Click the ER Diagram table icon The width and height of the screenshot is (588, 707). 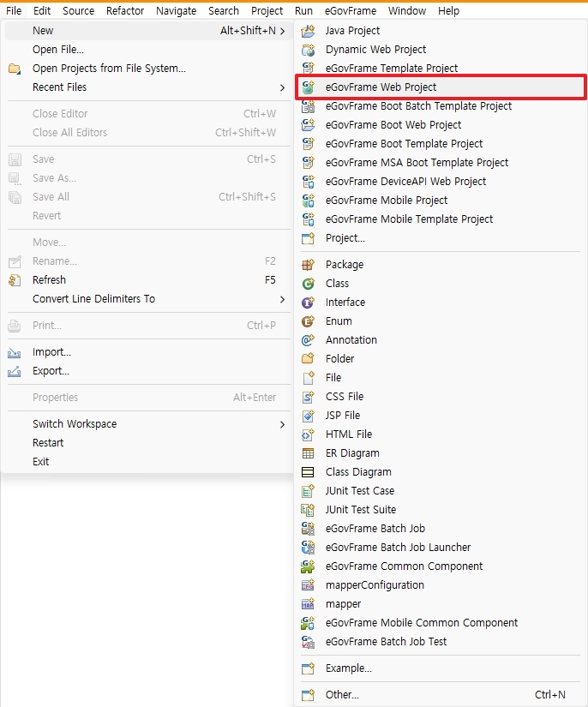pyautogui.click(x=308, y=453)
